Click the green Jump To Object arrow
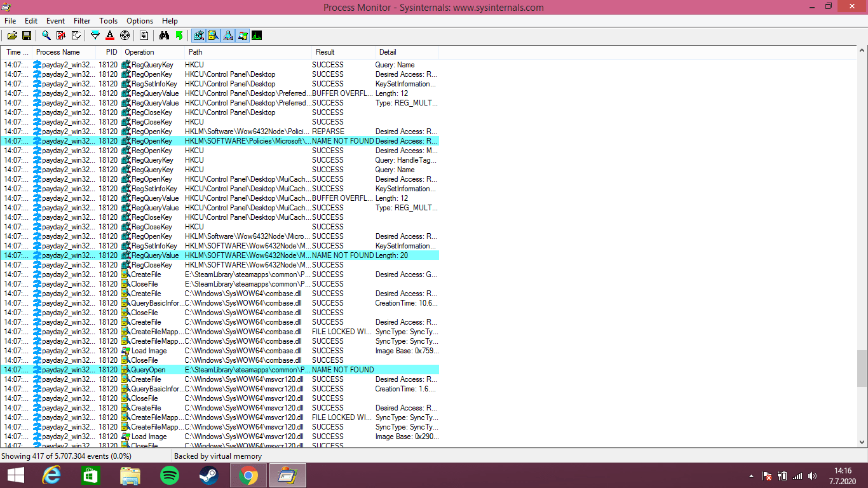This screenshot has width=868, height=488. pyautogui.click(x=179, y=36)
